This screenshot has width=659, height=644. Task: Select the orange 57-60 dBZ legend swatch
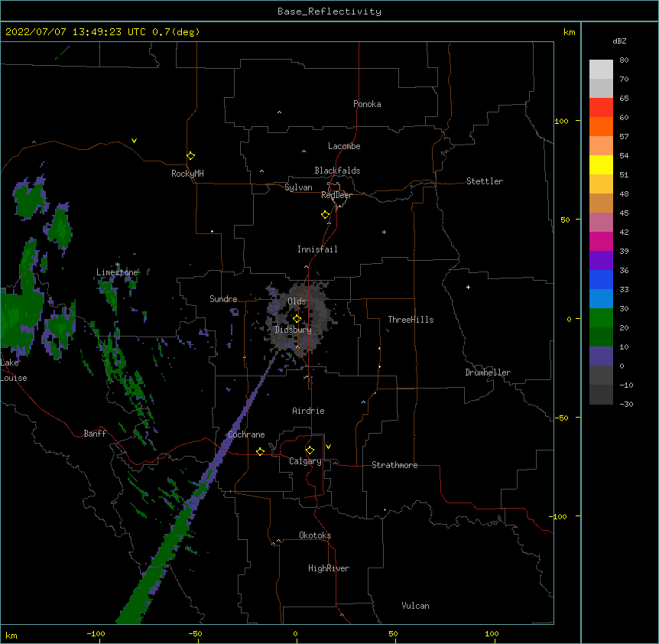(601, 127)
